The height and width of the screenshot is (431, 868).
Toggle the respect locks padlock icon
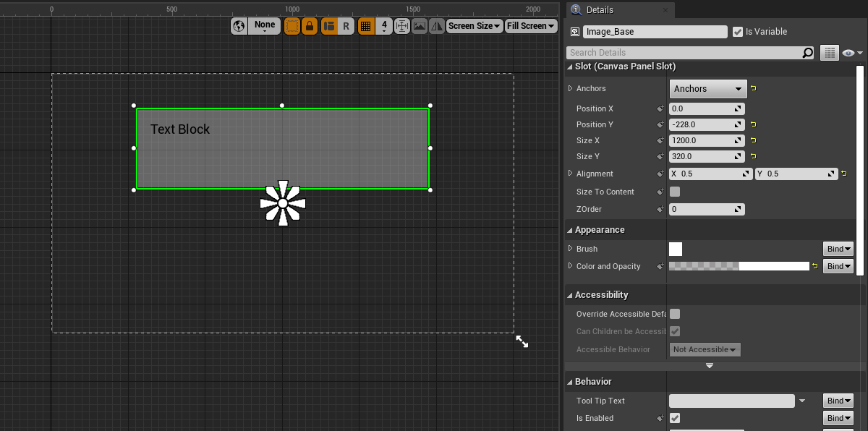(310, 26)
